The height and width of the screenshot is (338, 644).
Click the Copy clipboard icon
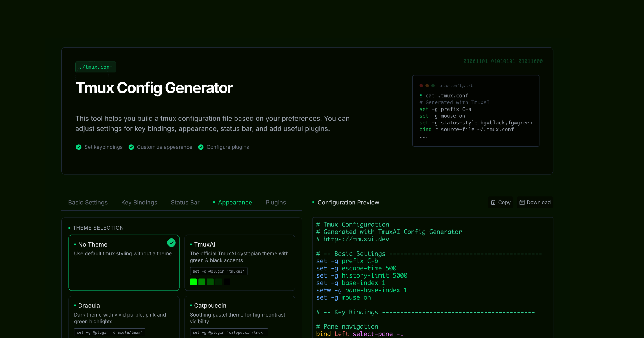coord(493,203)
